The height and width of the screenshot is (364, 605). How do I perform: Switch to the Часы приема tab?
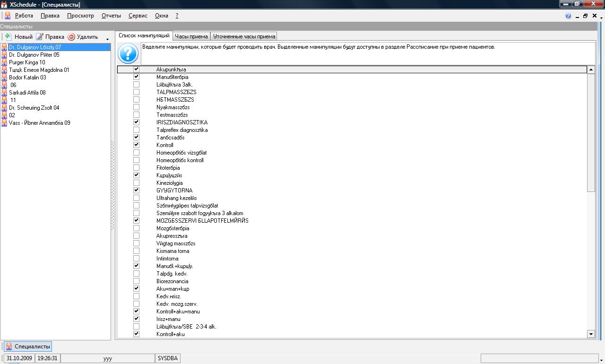coord(191,36)
